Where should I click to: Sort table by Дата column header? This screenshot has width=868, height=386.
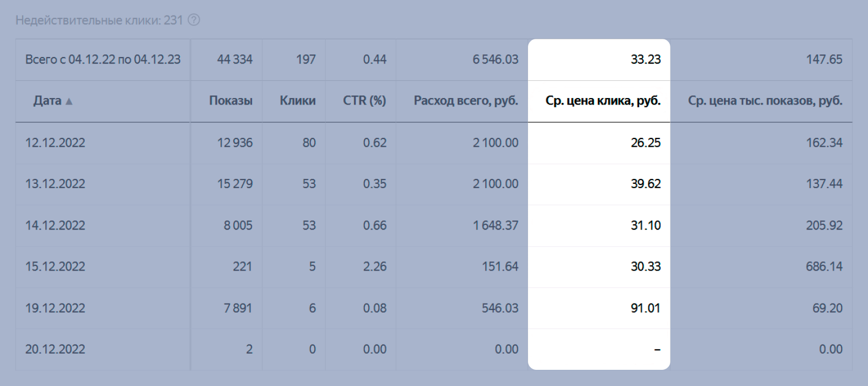48,101
